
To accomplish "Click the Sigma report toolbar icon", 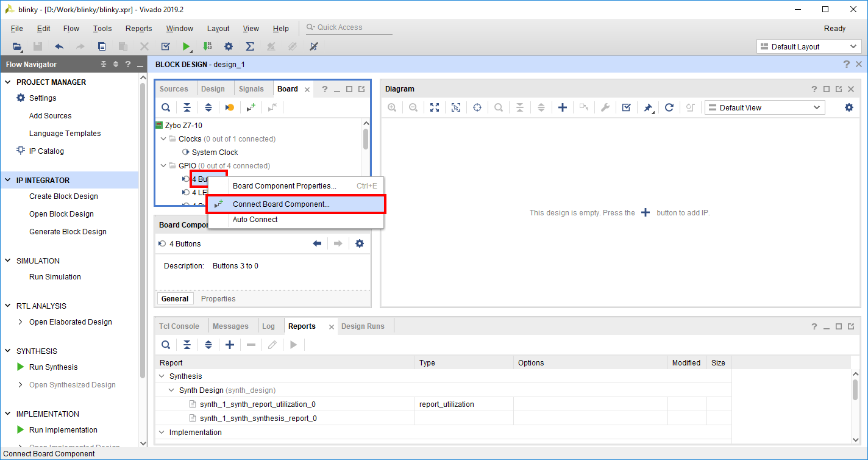I will click(250, 46).
